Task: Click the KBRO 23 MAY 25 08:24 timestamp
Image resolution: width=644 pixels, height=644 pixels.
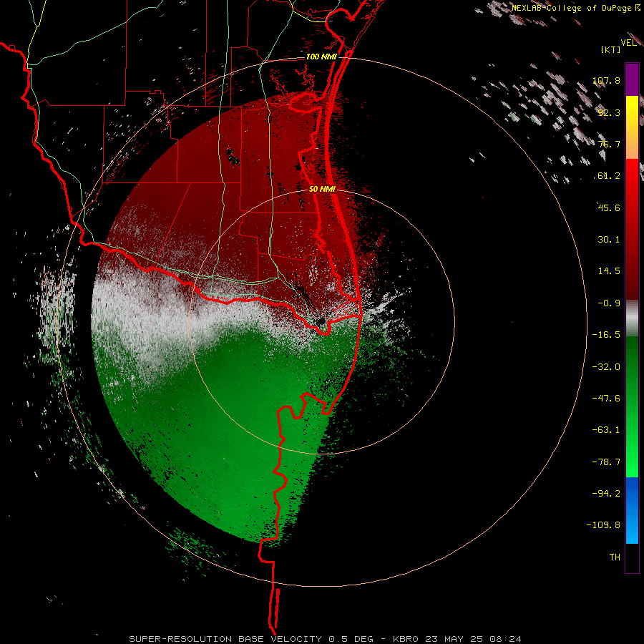Action: 457,639
